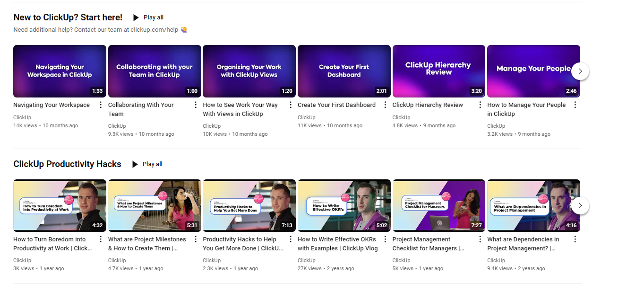Open ClickUp channel under How to Write Effective OKRs
Screen dimensions: 644x292
[307, 260]
